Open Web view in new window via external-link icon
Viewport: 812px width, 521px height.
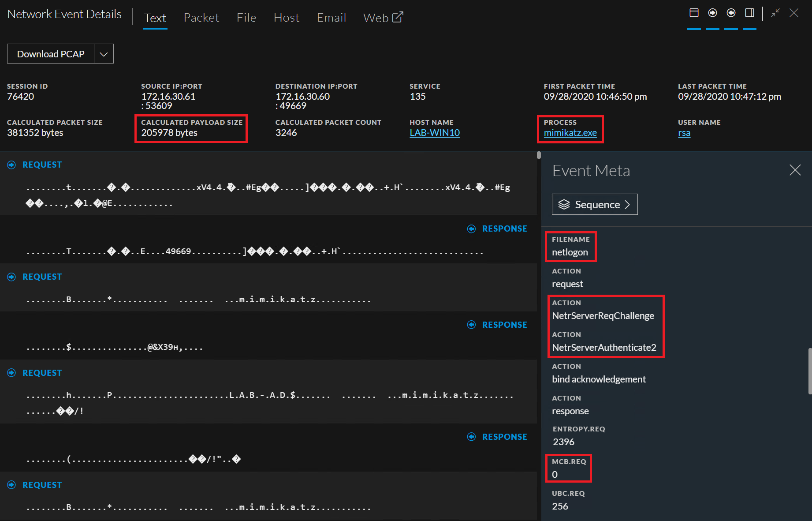pos(398,16)
